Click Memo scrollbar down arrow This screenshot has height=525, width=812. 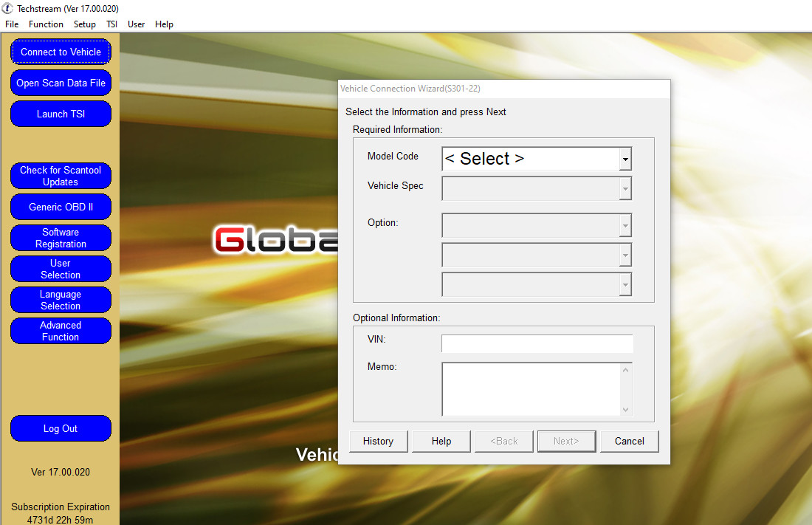(625, 409)
